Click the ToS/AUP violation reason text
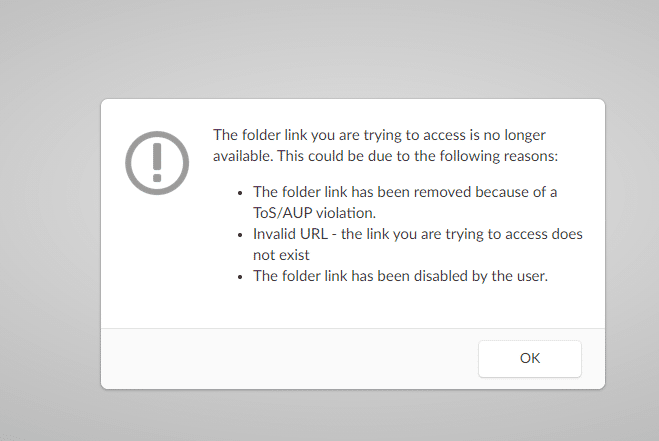 (x=405, y=200)
